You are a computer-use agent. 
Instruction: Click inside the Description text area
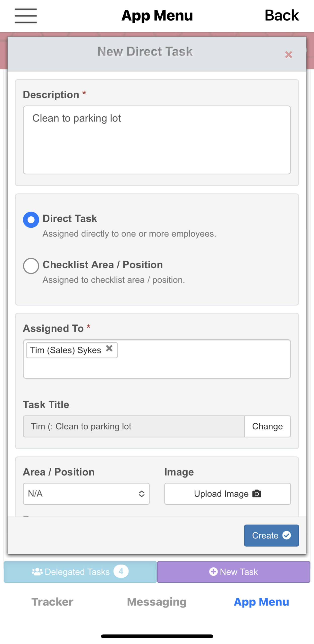pyautogui.click(x=157, y=139)
